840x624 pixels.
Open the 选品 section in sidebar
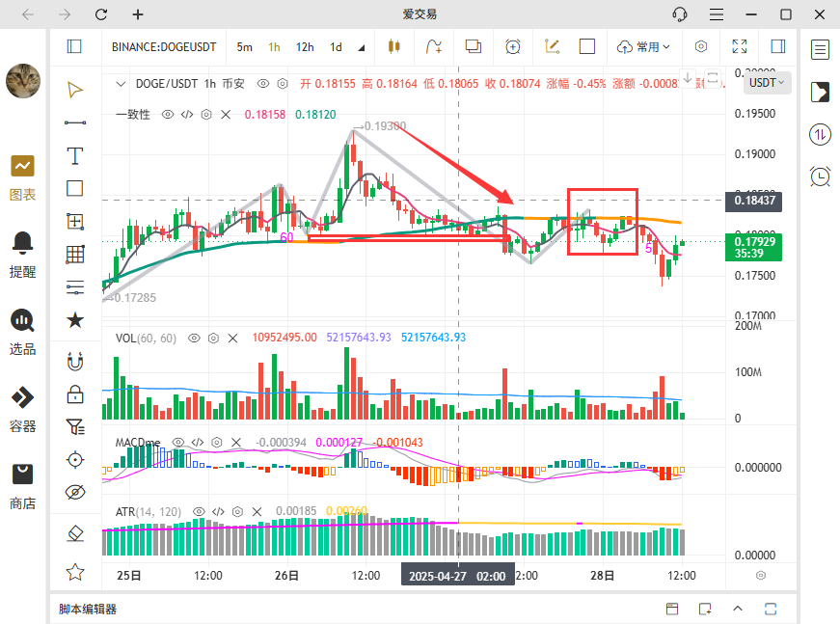22,330
